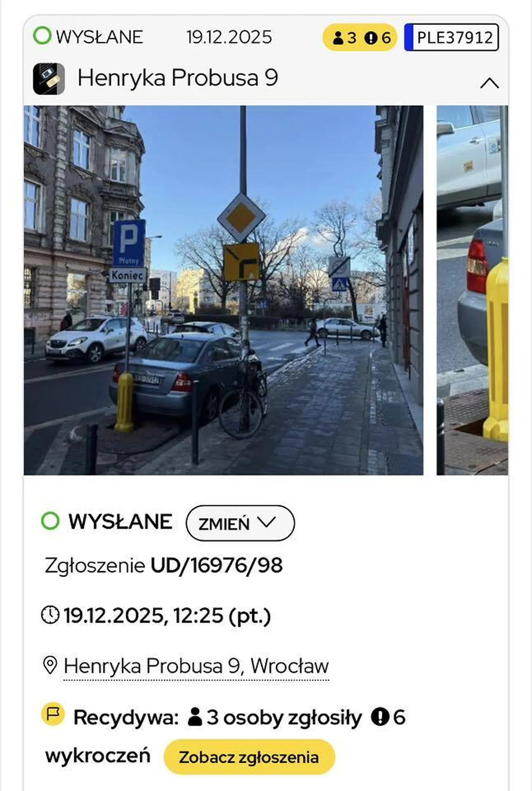Viewport: 532px width, 791px height.
Task: Open the ZMIEŃ status dropdown
Action: [240, 523]
